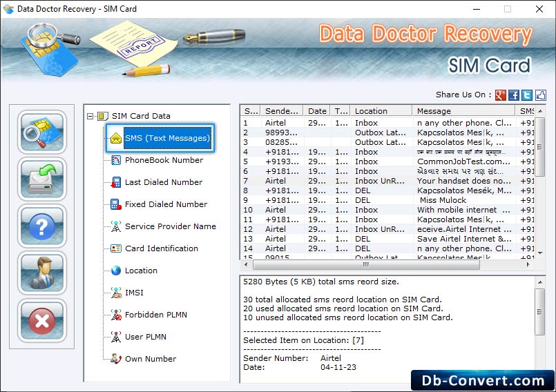Click the search SIM card icon button
This screenshot has width=556, height=392.
42,132
